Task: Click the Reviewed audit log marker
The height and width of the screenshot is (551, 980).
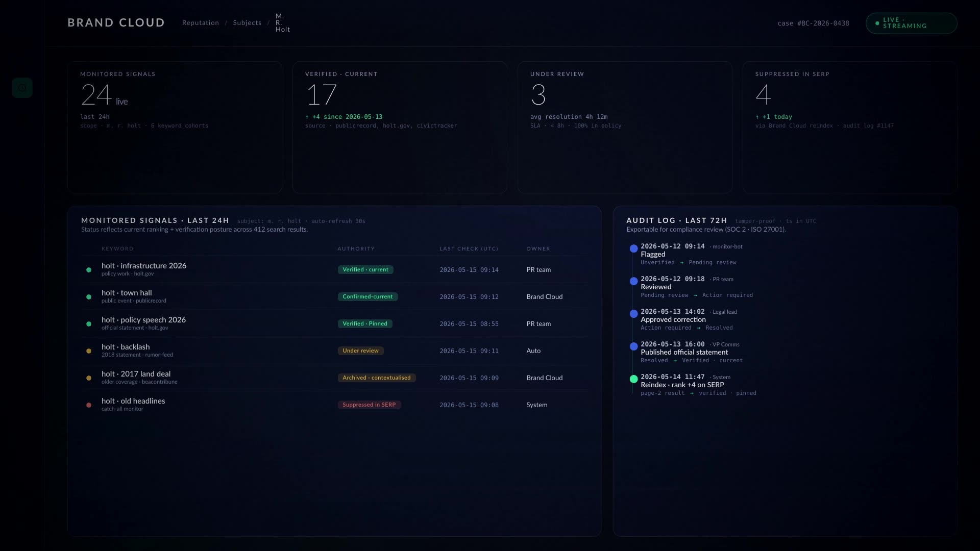Action: [x=633, y=281]
